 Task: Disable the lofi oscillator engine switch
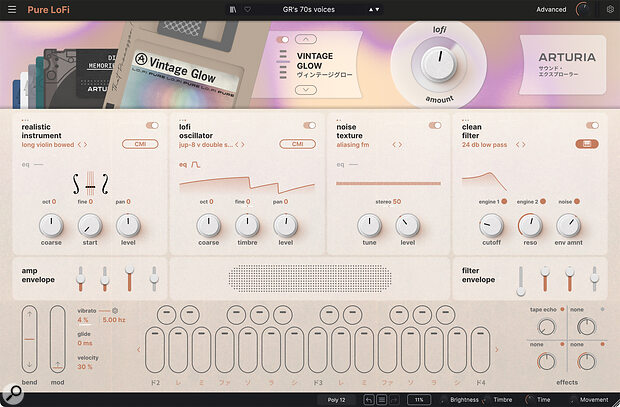click(x=310, y=125)
